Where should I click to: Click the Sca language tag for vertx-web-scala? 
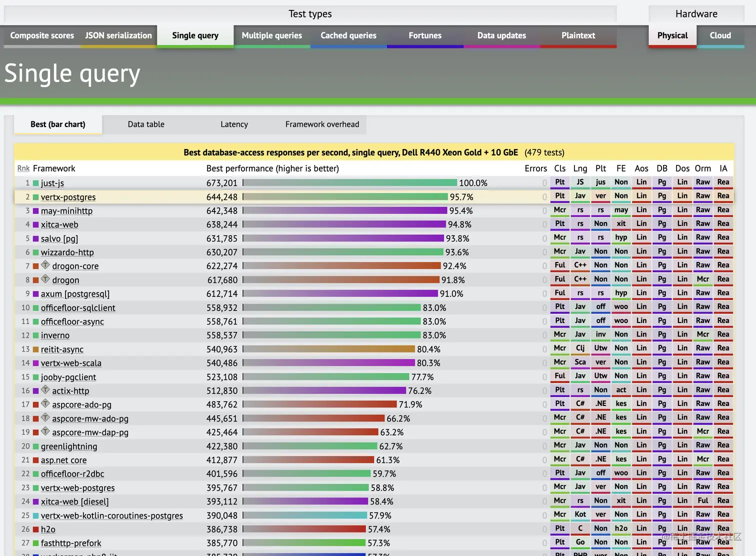(580, 362)
